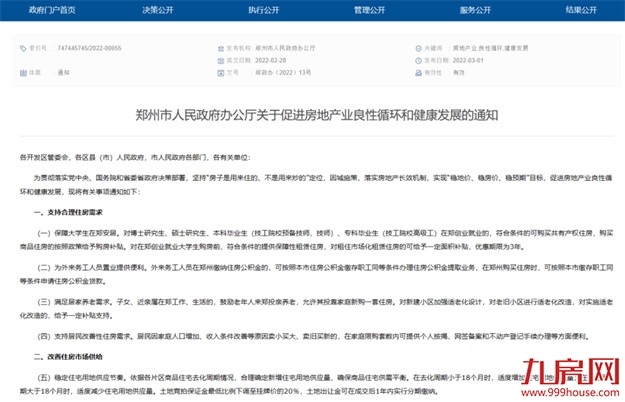Click paragraph (三) 满足居家养老需求
625x402 pixels.
tap(316, 309)
